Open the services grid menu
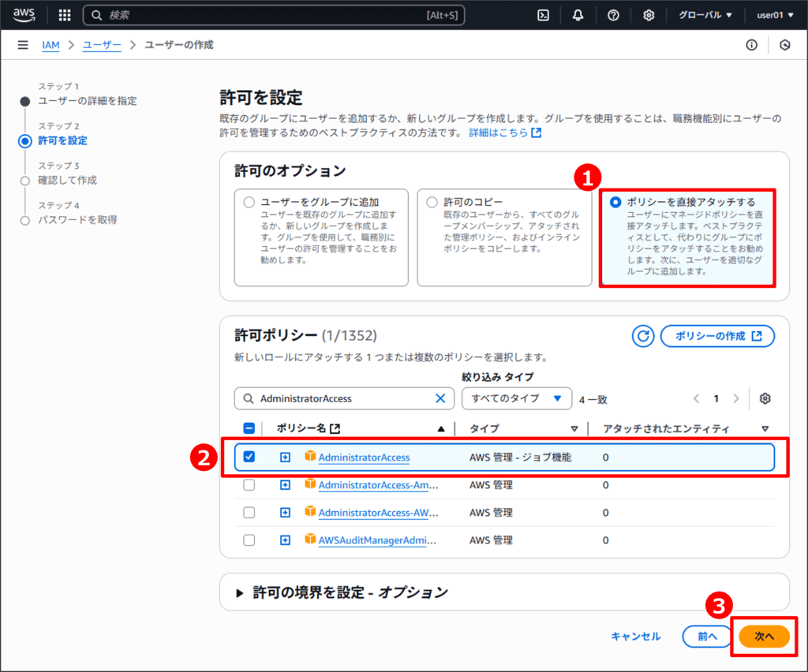 (x=65, y=15)
